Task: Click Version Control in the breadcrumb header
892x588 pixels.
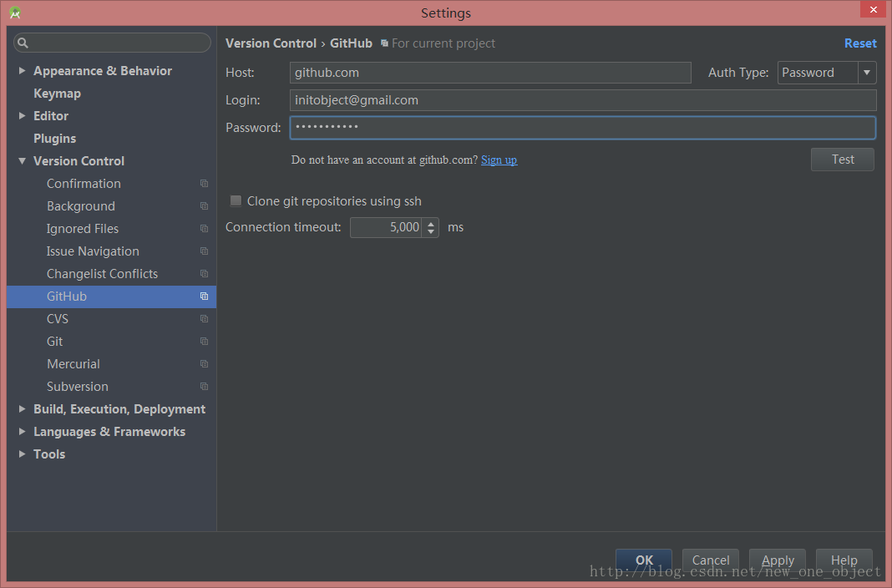Action: (x=271, y=43)
